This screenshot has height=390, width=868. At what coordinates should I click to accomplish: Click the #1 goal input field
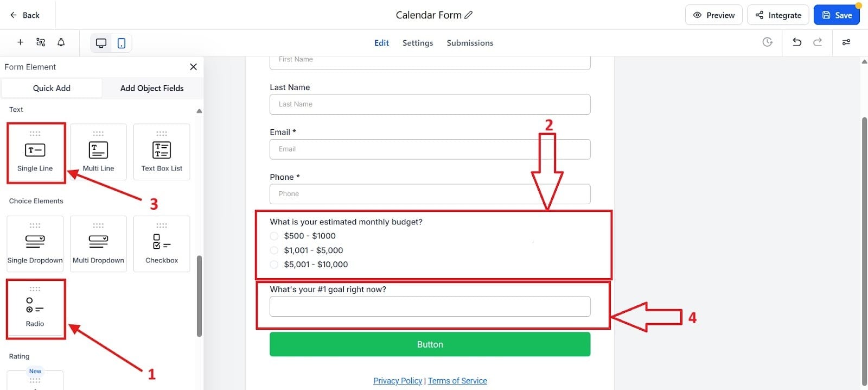[x=430, y=306]
